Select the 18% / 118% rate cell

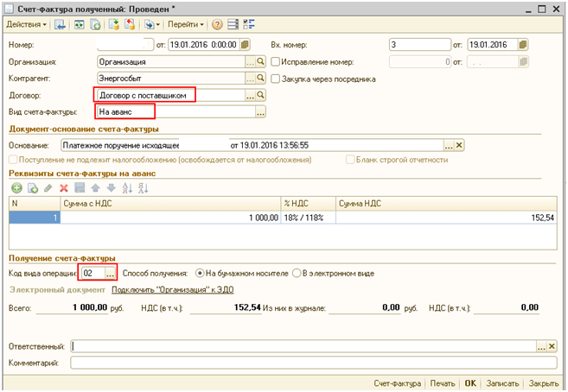coord(309,218)
